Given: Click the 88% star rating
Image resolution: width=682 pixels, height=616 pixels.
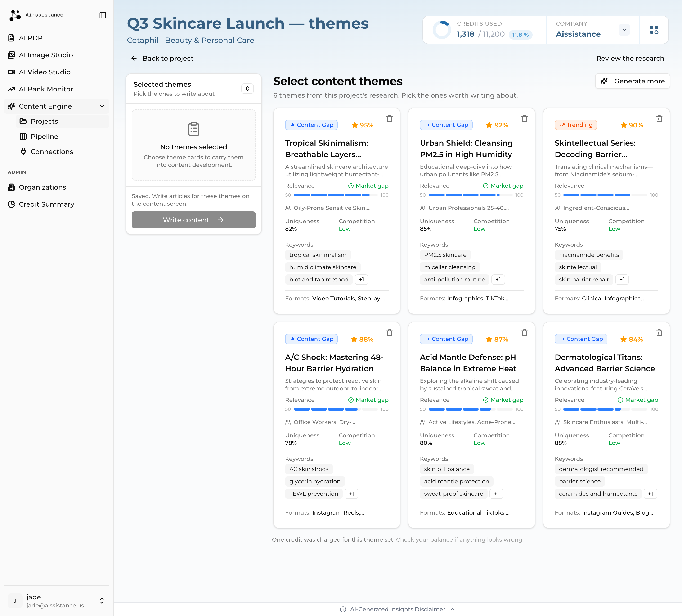Looking at the screenshot, I should click(362, 340).
